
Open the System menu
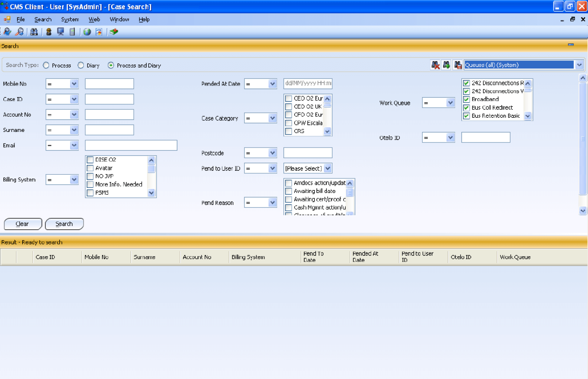coord(70,19)
